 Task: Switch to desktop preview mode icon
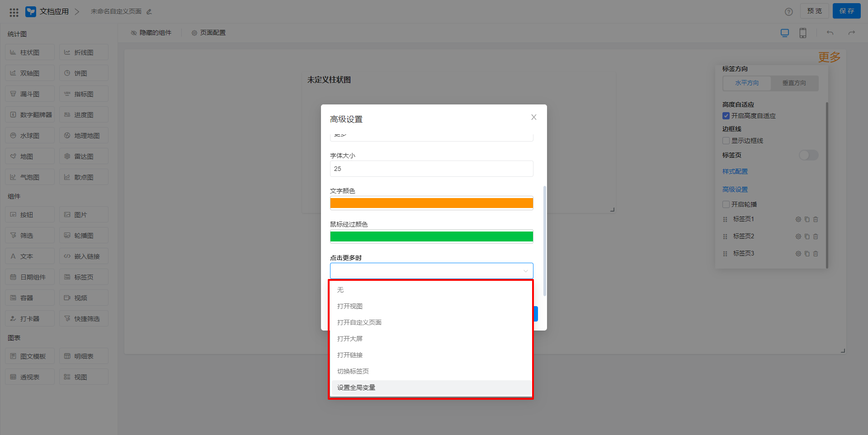[x=785, y=33]
